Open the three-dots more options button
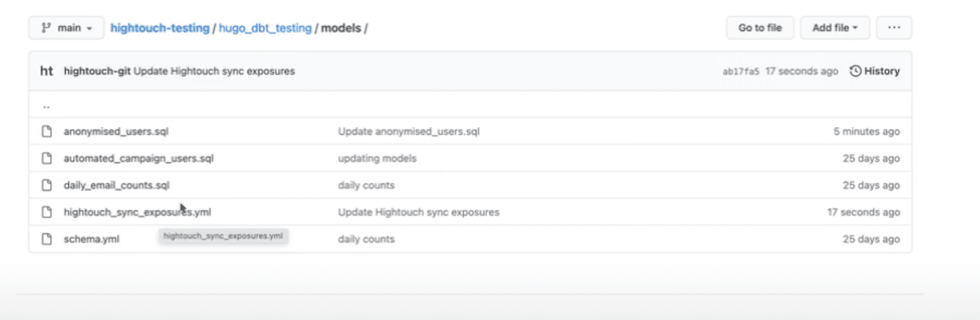 pyautogui.click(x=894, y=28)
